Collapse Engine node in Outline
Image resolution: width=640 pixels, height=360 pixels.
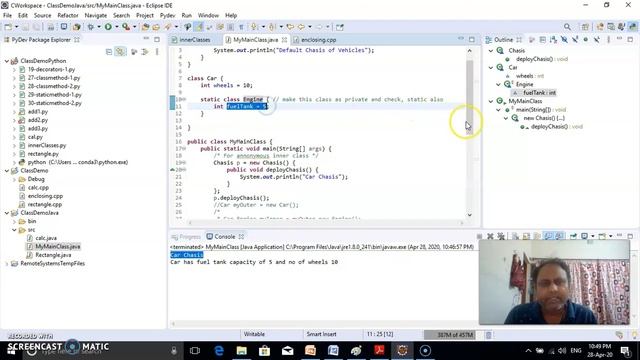click(x=498, y=84)
